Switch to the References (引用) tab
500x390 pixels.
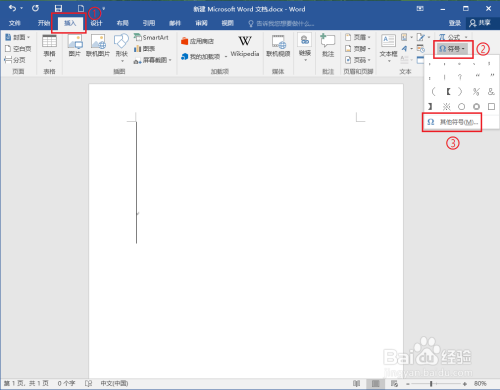point(149,23)
